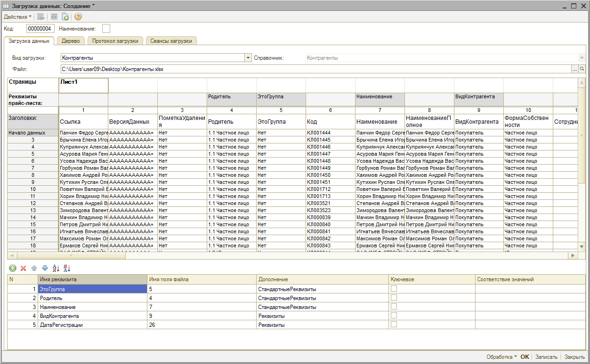Viewport: 590px width, 364px height.
Task: Toggle Ключевое checkbox for ЭтоГруппа row
Action: click(x=394, y=289)
